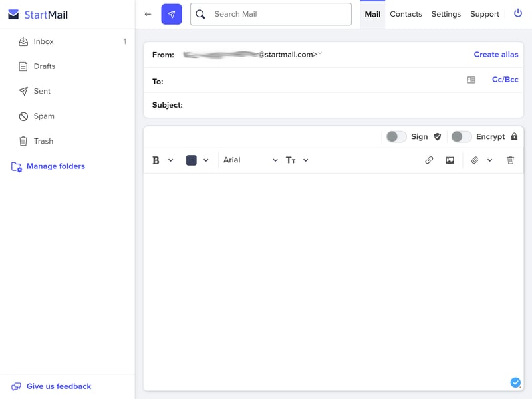Open the Contacts tab
532x399 pixels.
(x=406, y=14)
